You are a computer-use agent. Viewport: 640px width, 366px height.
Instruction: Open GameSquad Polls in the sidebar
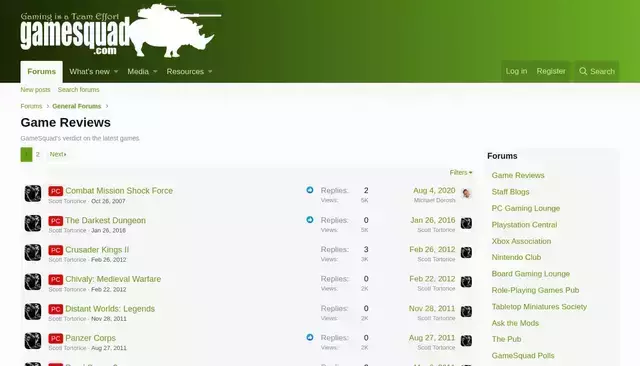pos(522,355)
